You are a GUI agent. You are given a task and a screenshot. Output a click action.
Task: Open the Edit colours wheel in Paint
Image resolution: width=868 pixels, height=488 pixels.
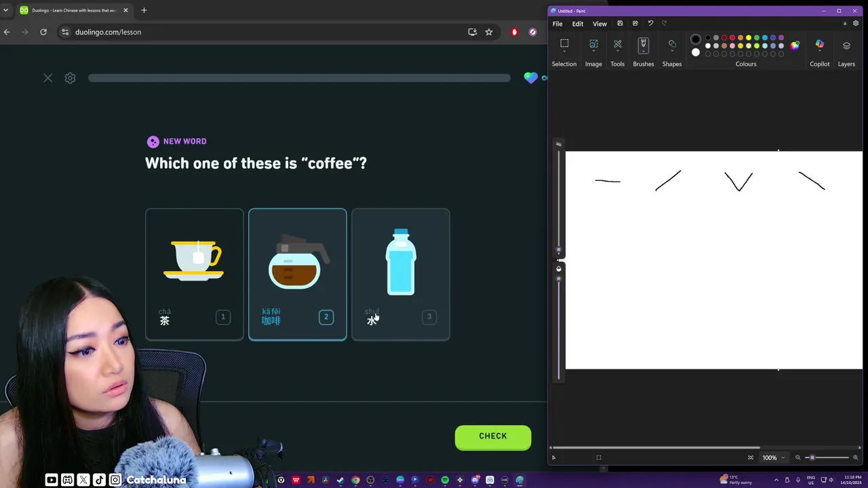(795, 45)
